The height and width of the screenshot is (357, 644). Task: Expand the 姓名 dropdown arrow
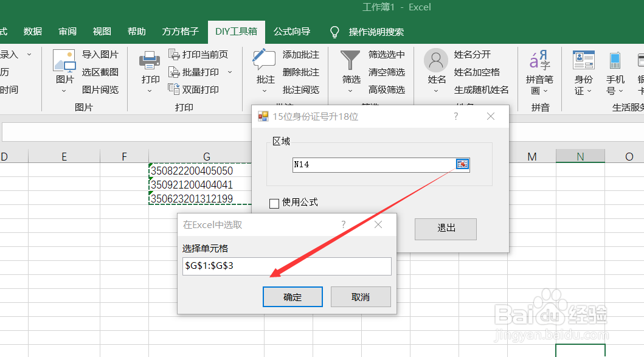[436, 91]
